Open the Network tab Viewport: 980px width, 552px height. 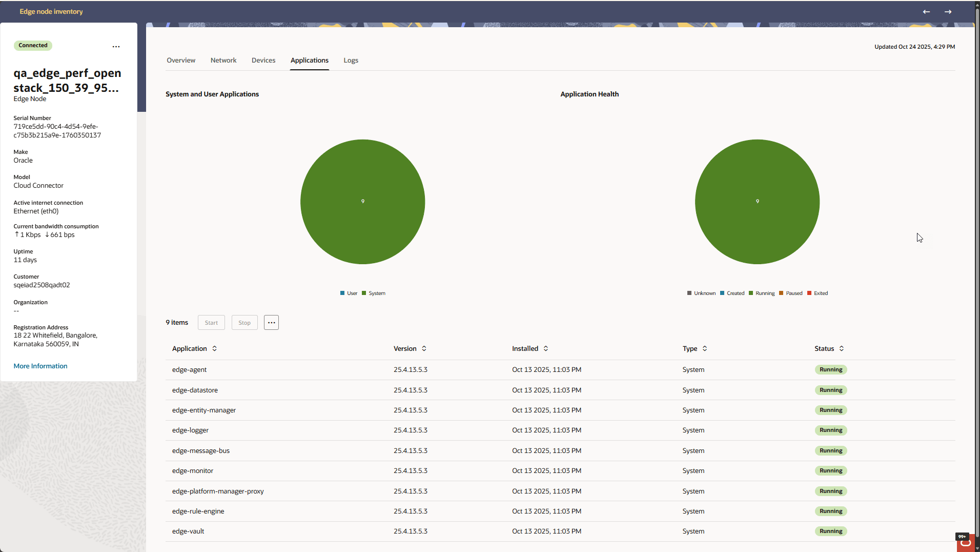click(x=223, y=60)
